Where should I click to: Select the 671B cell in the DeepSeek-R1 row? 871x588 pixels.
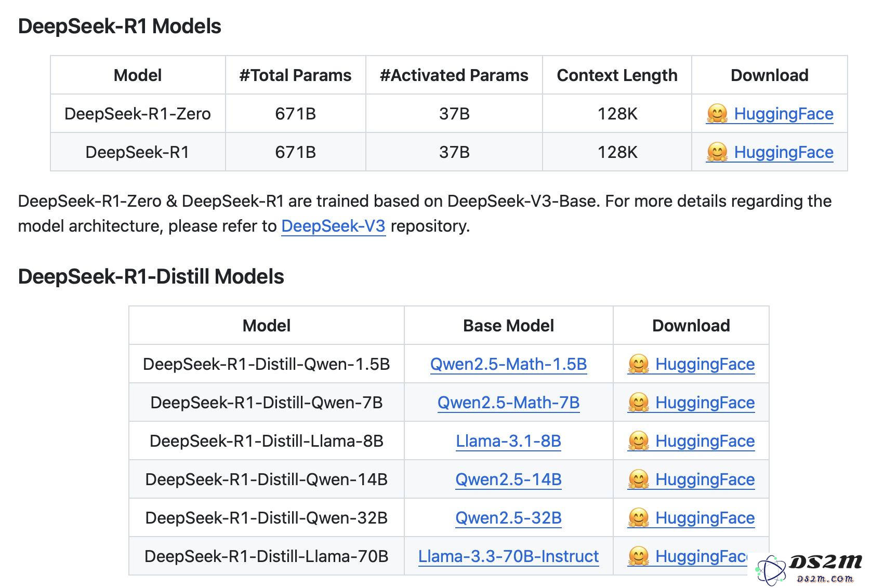[295, 152]
